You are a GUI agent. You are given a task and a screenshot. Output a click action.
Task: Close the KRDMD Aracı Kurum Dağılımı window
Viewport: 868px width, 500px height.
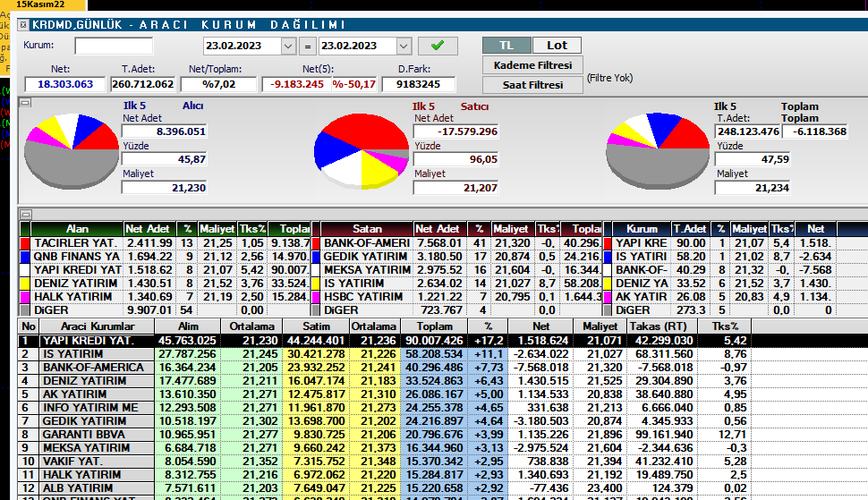pyautogui.click(x=22, y=24)
